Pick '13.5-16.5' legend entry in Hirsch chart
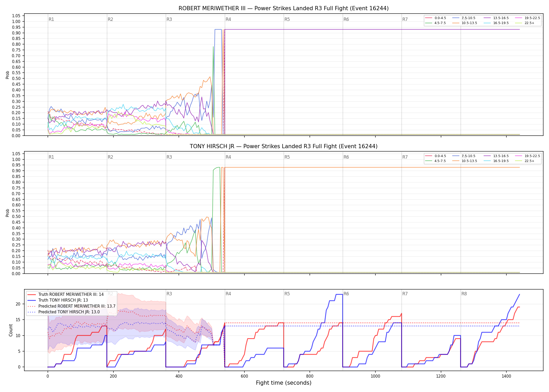 496,156
